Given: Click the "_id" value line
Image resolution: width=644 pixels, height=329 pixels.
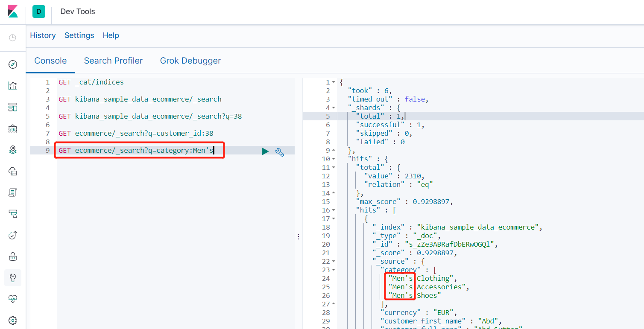Looking at the screenshot, I should pyautogui.click(x=435, y=244).
